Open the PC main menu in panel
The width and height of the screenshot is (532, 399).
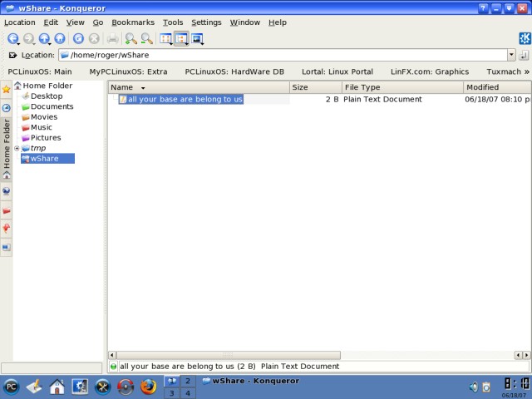pos(11,387)
